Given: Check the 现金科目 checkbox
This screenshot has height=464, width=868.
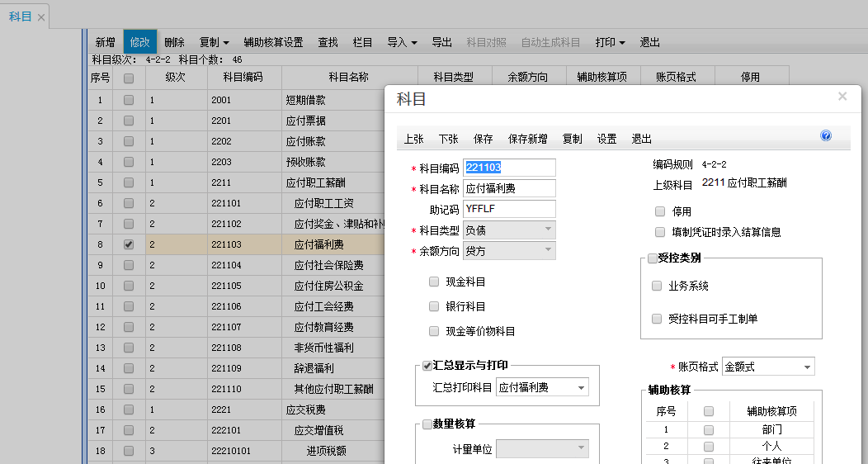Looking at the screenshot, I should (434, 282).
